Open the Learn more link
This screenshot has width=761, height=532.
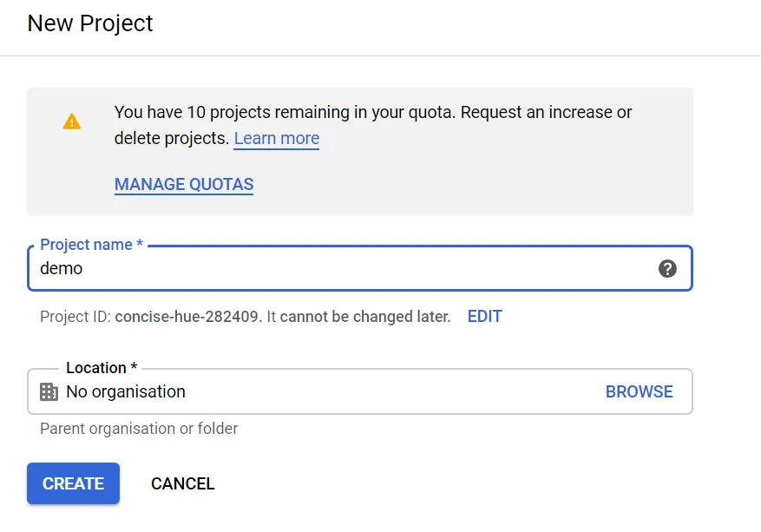point(277,138)
